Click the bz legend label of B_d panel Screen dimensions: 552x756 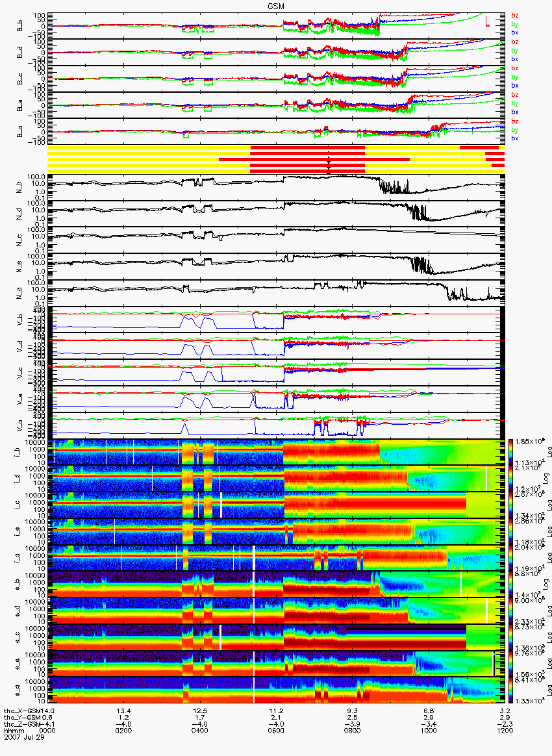(514, 42)
